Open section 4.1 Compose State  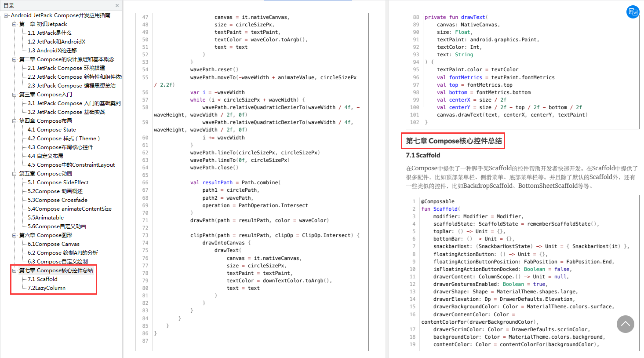[x=52, y=130]
